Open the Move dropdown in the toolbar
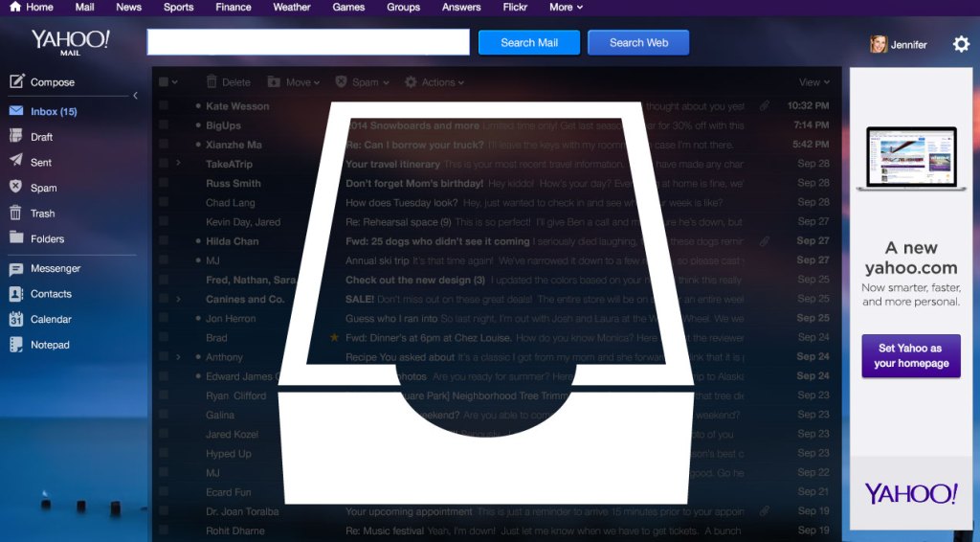 [294, 82]
